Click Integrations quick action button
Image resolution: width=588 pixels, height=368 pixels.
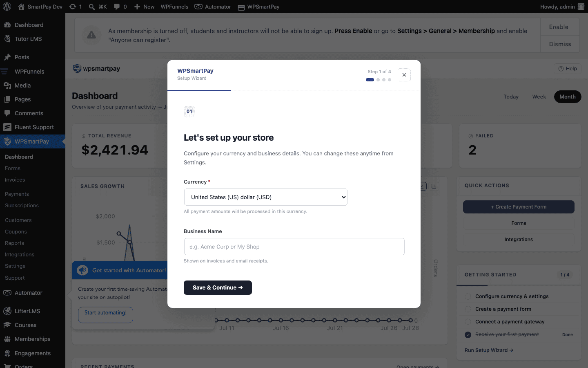click(519, 240)
